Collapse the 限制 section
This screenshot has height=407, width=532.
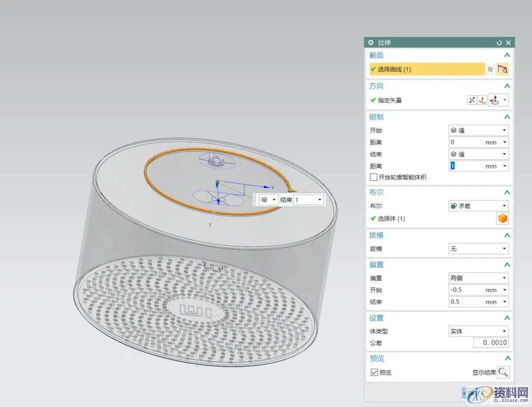click(x=507, y=117)
